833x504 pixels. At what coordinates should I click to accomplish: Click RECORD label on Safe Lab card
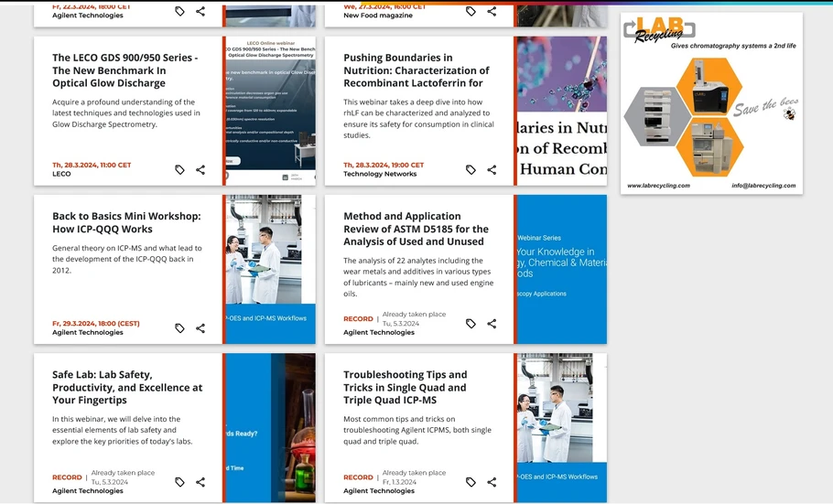click(67, 477)
